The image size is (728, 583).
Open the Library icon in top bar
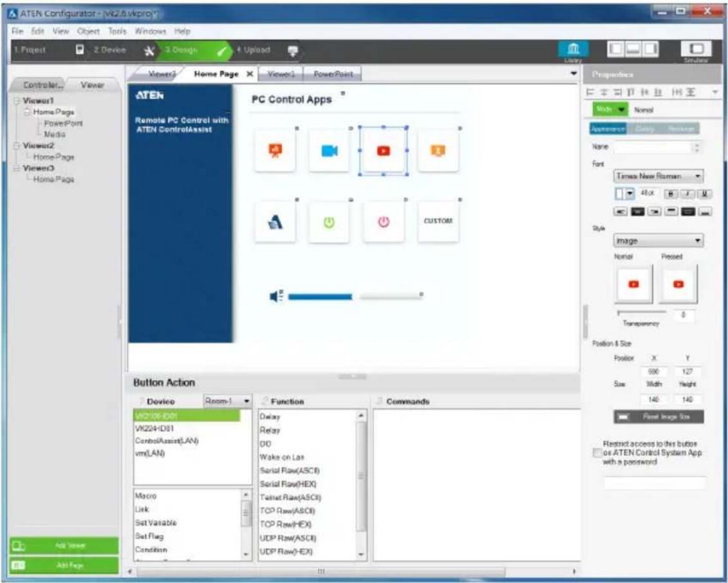(x=574, y=49)
